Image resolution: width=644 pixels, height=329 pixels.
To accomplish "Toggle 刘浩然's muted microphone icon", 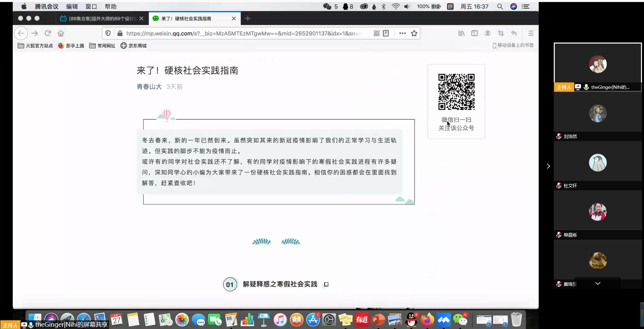I will (x=559, y=136).
